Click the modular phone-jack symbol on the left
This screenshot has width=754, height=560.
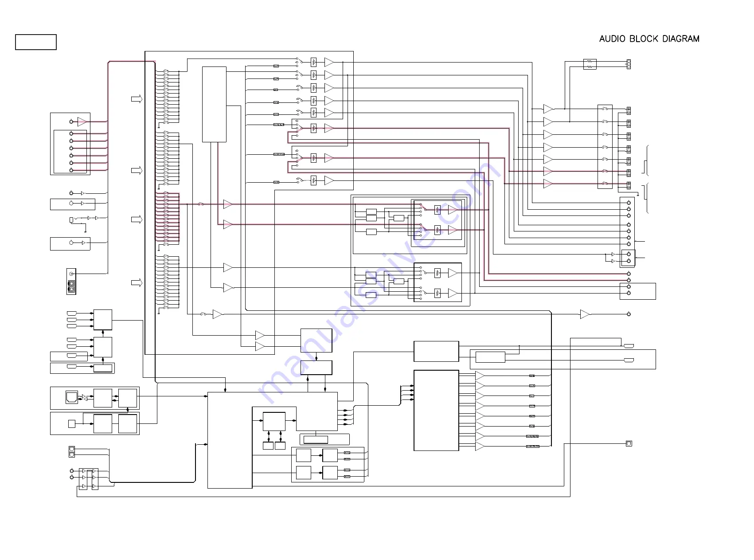point(72,397)
